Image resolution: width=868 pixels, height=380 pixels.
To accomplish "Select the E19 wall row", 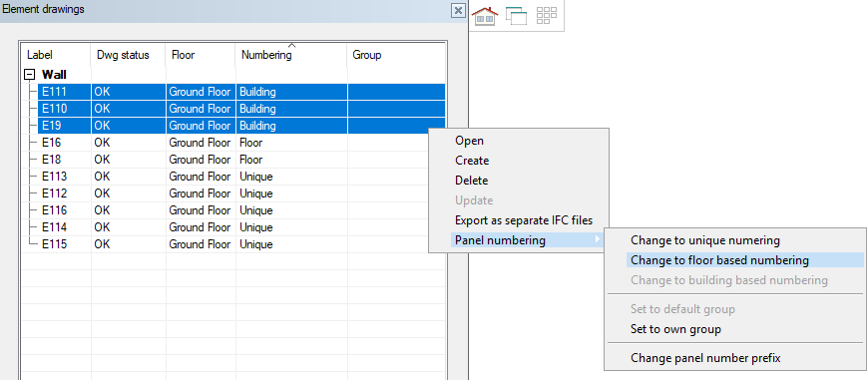I will tap(241, 126).
